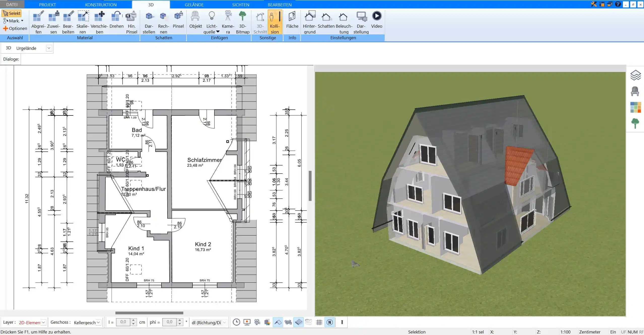
Task: Expand the Urgelände dropdown
Action: point(49,48)
